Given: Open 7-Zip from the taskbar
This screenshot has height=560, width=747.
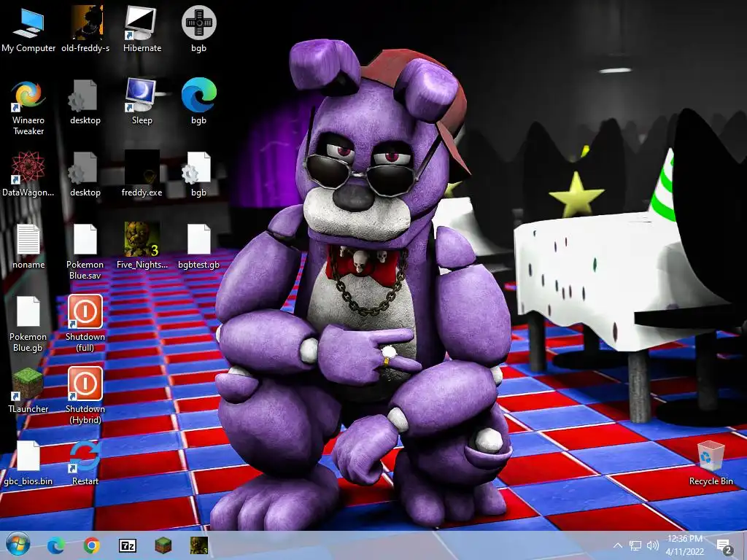Looking at the screenshot, I should point(127,545).
